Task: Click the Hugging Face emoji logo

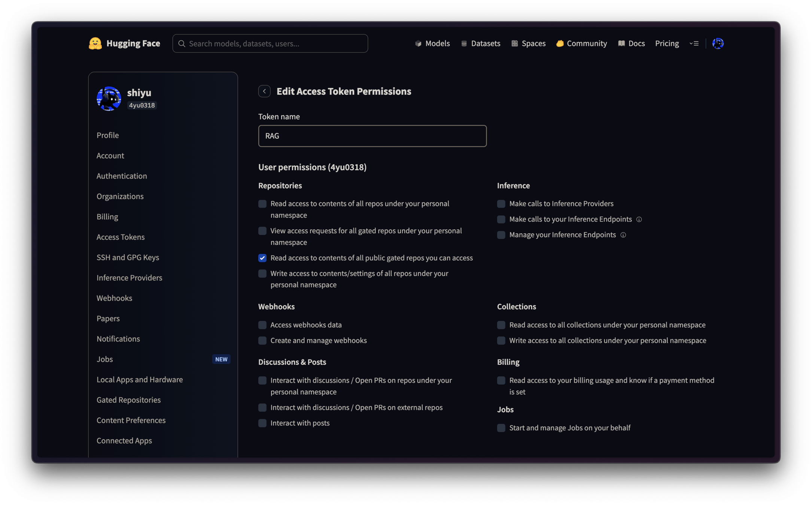Action: (95, 43)
